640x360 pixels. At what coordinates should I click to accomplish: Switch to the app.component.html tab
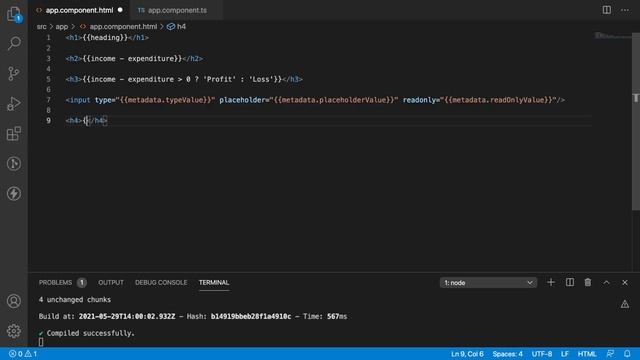[79, 10]
